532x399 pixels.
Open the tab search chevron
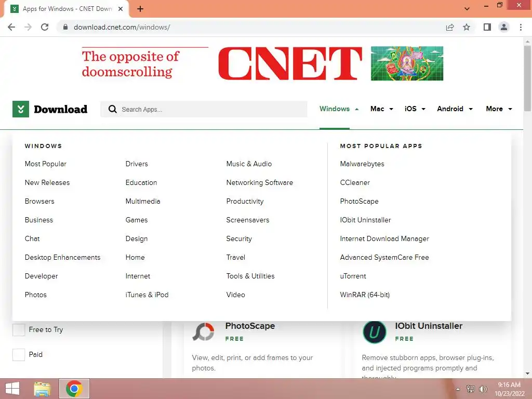pyautogui.click(x=467, y=9)
